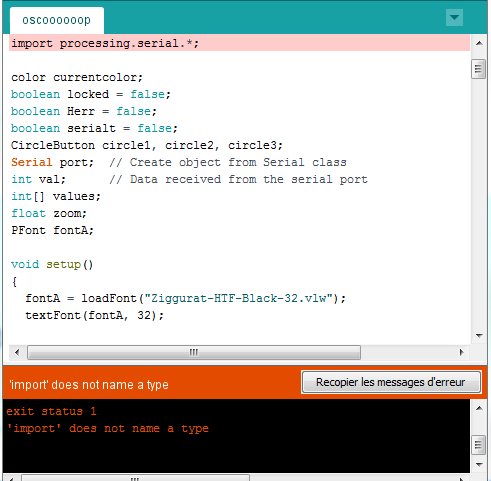Click the editor horizontal scroll right arrow
The image size is (491, 481).
[462, 352]
